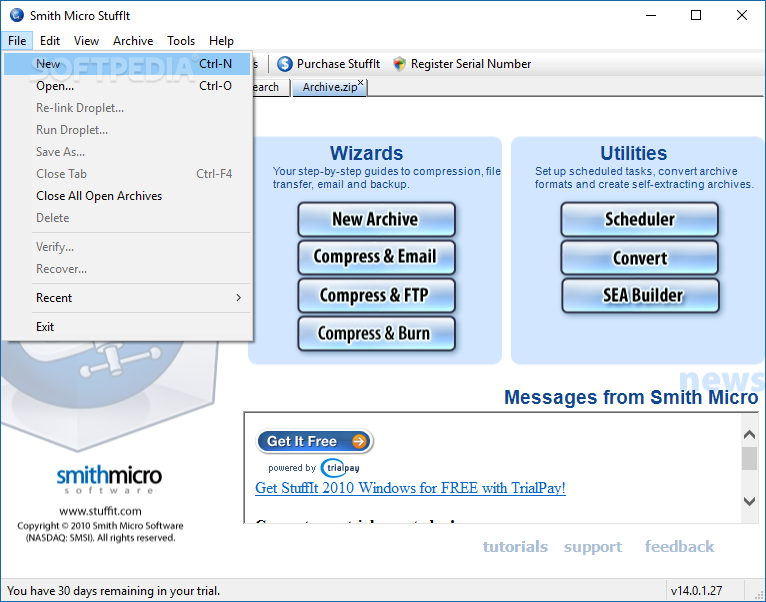Open the Tools menu

tap(181, 41)
